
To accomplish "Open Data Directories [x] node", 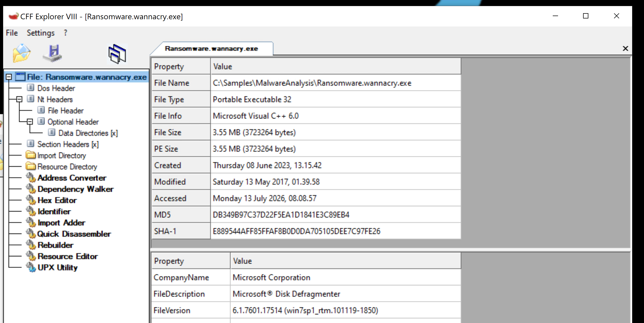I will click(x=88, y=133).
